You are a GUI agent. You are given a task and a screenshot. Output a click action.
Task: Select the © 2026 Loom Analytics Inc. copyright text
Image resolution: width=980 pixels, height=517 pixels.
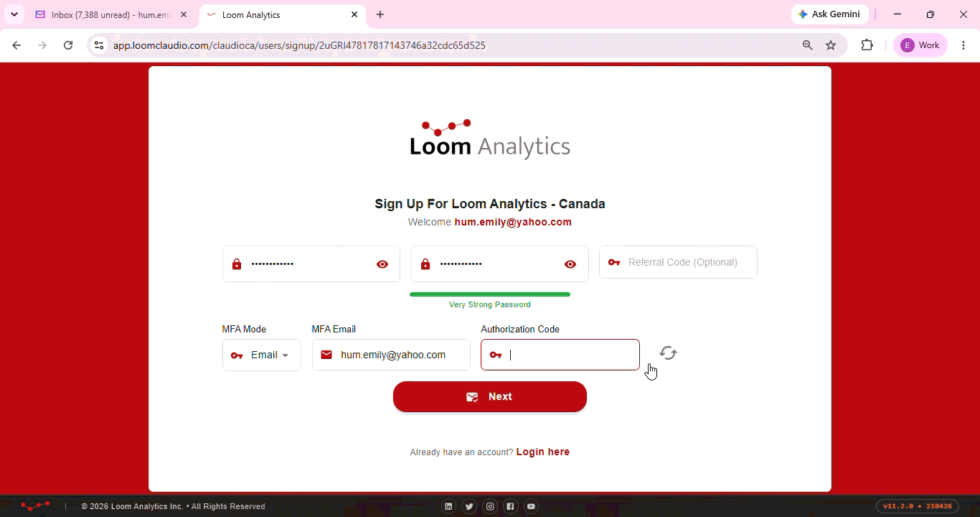(x=173, y=506)
